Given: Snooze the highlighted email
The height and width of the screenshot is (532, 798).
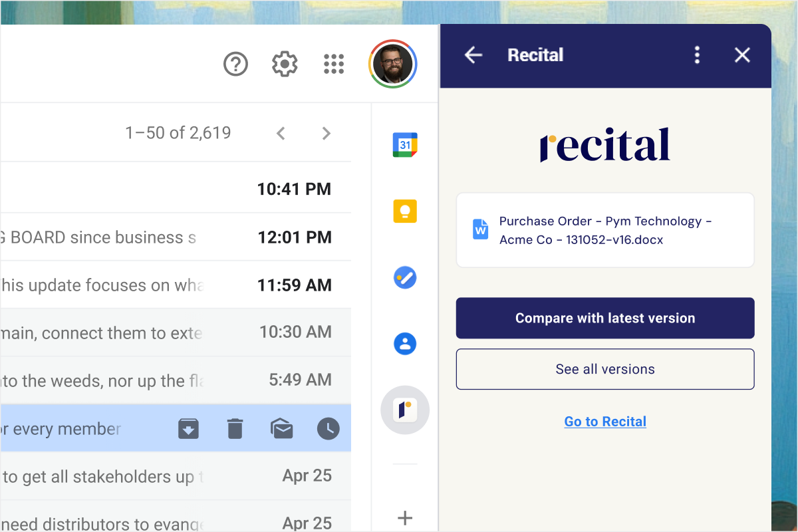Looking at the screenshot, I should pyautogui.click(x=328, y=429).
